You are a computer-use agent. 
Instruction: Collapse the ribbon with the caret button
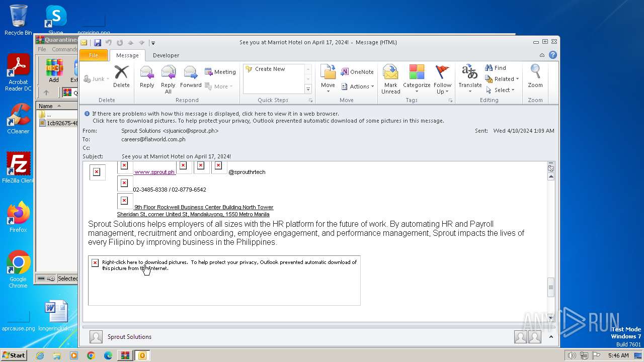point(542,55)
